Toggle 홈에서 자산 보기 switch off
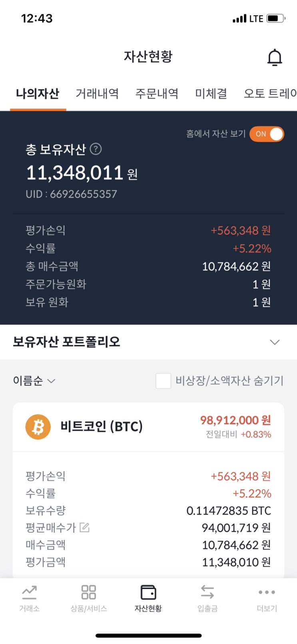This screenshot has width=297, height=644. [x=267, y=134]
